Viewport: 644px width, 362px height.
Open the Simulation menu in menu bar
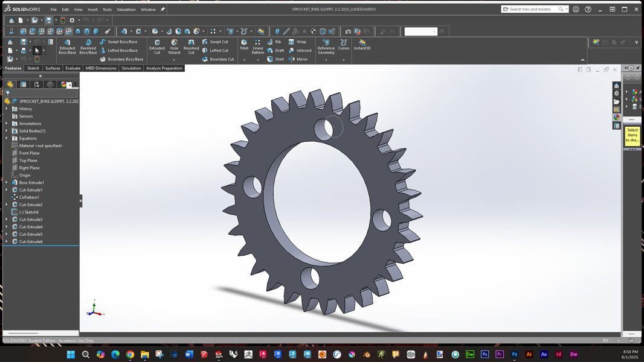(126, 10)
